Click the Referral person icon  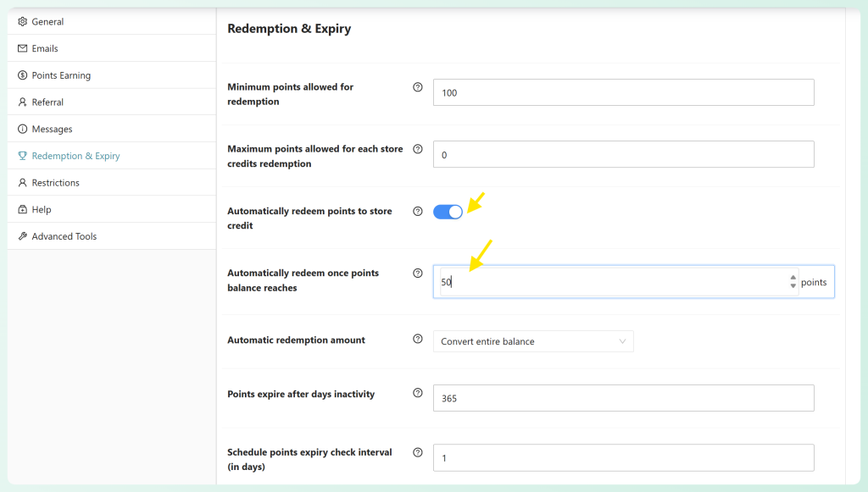(x=22, y=102)
